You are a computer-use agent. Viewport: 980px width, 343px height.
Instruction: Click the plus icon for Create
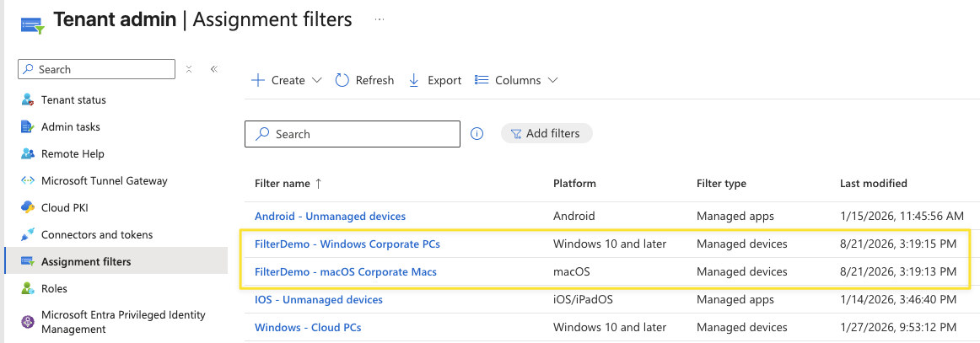(x=257, y=80)
